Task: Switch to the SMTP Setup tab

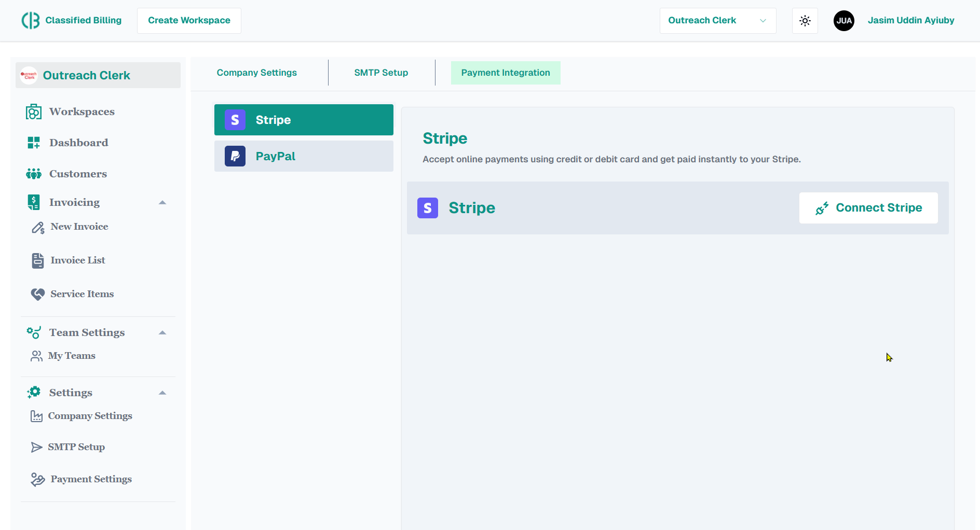Action: [381, 73]
